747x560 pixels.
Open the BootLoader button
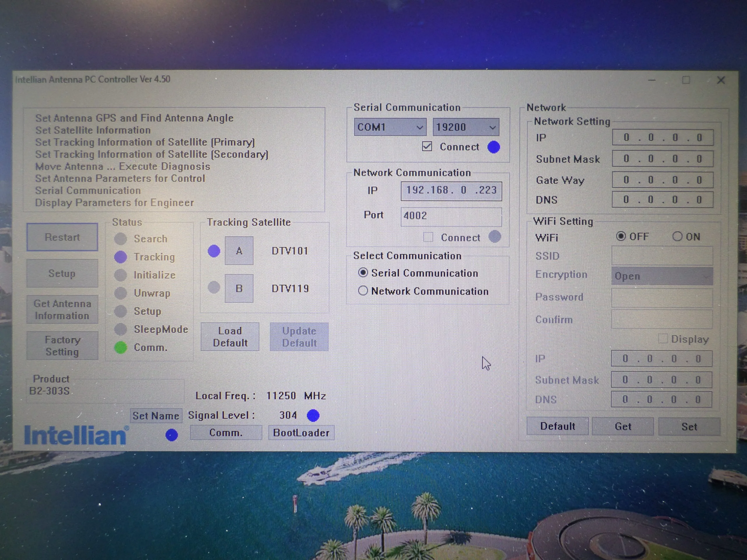pos(301,433)
